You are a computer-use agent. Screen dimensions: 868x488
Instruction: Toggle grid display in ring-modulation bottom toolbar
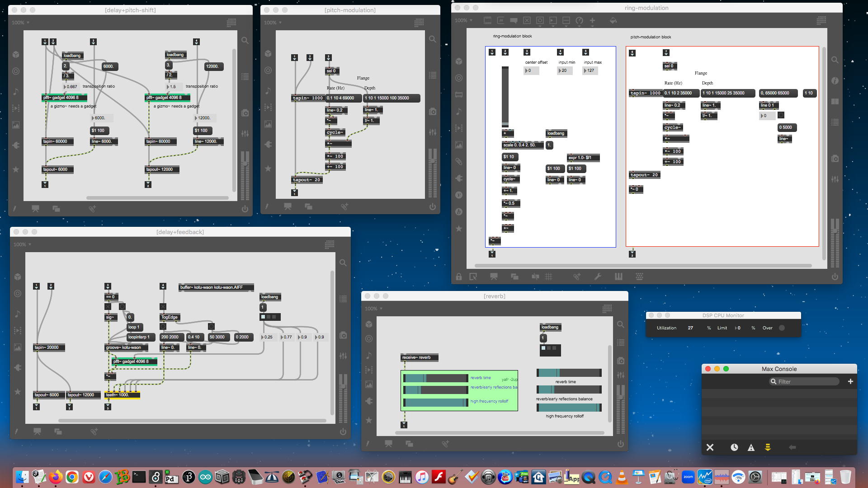click(x=548, y=277)
